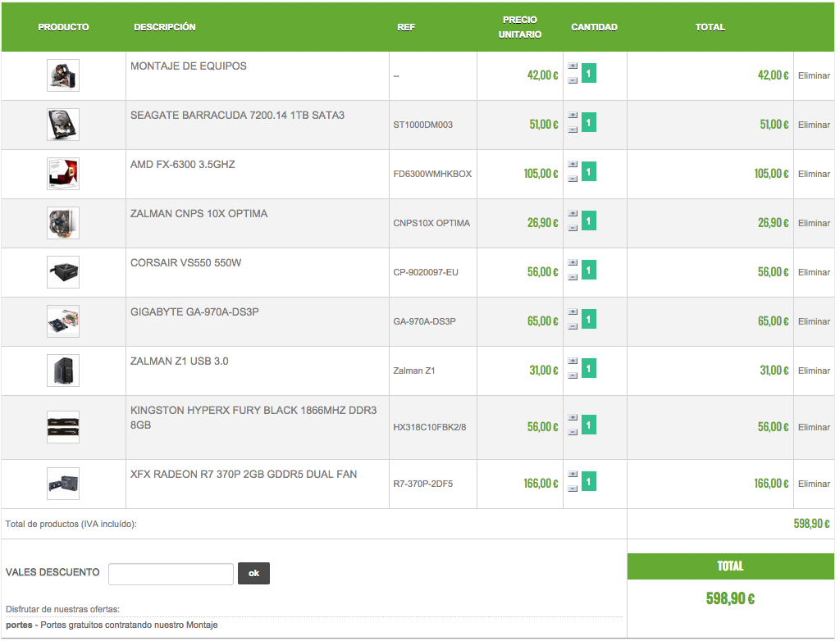
Task: Select reference text HX318C10FBK2/8
Action: (430, 428)
